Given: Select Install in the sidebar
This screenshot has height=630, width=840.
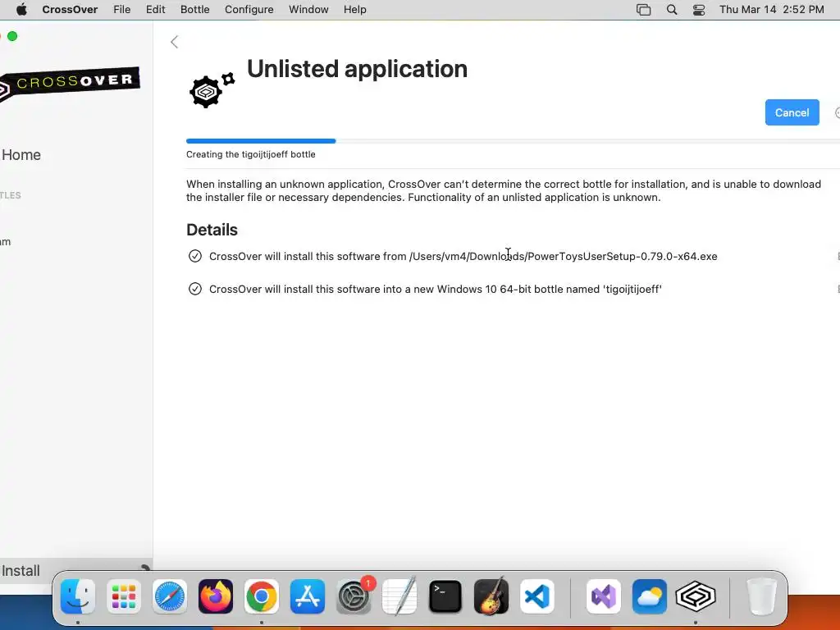Looking at the screenshot, I should tap(21, 571).
